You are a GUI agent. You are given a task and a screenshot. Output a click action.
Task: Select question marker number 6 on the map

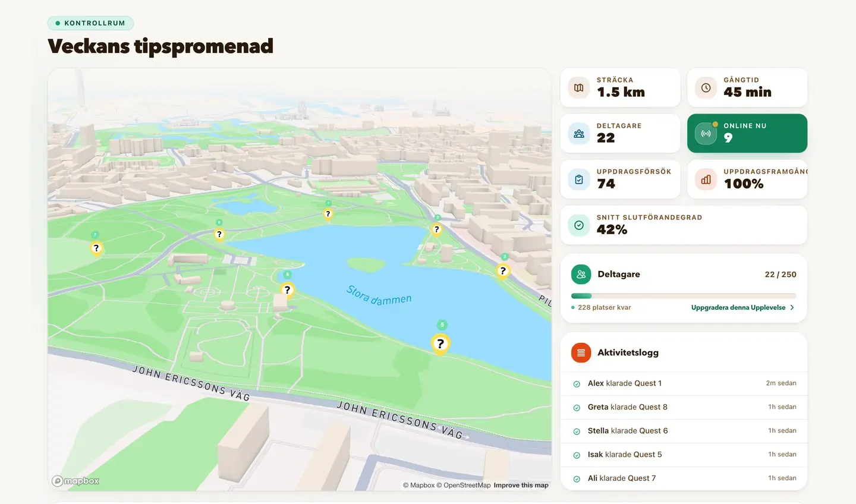click(288, 290)
